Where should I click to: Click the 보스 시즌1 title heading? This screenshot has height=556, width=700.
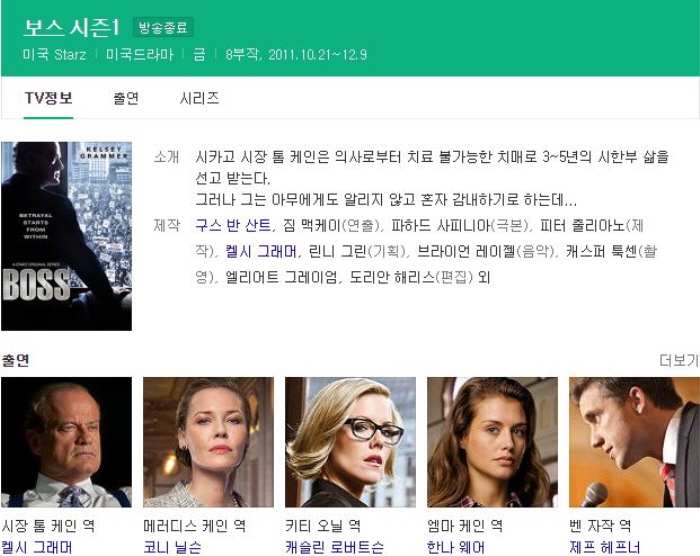(x=71, y=27)
